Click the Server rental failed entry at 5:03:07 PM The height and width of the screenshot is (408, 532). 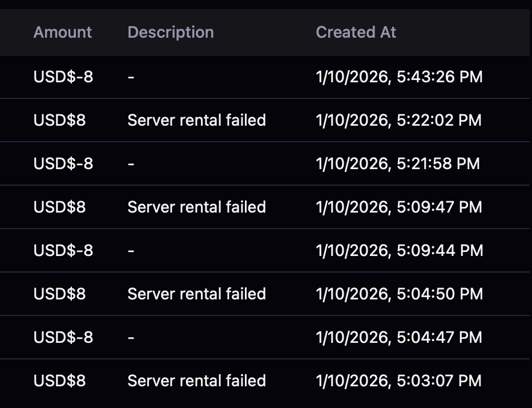pos(197,381)
